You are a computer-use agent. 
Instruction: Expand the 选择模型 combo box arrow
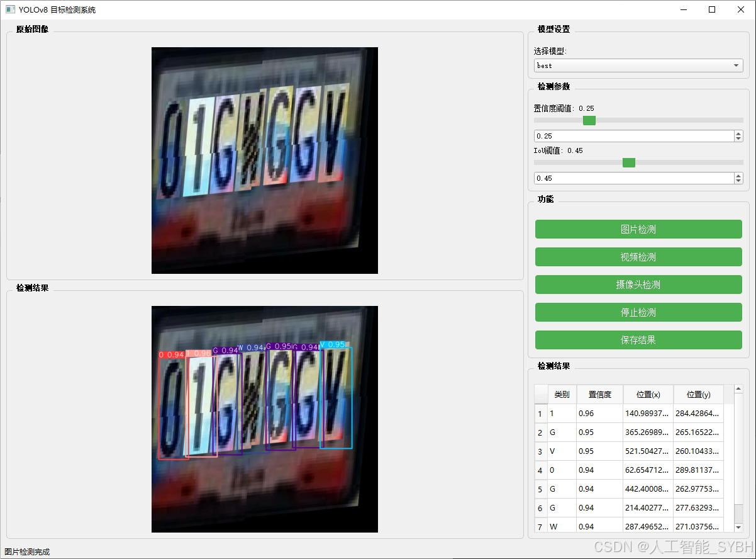coord(735,65)
